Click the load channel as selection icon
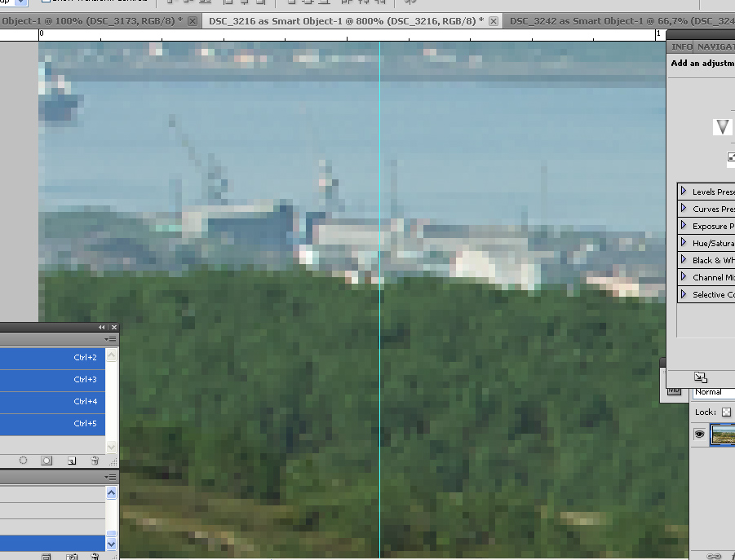The height and width of the screenshot is (560, 735). point(23,461)
